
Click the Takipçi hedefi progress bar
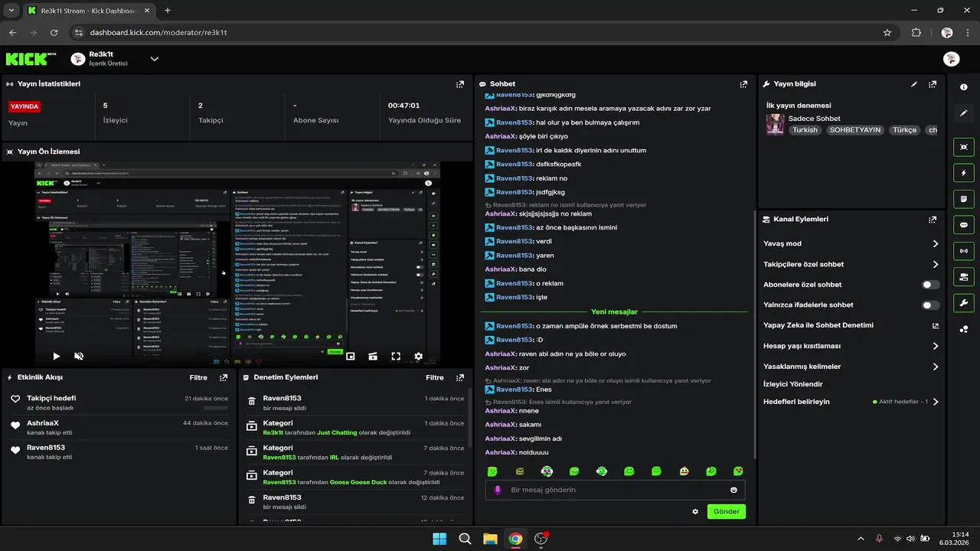click(215, 408)
